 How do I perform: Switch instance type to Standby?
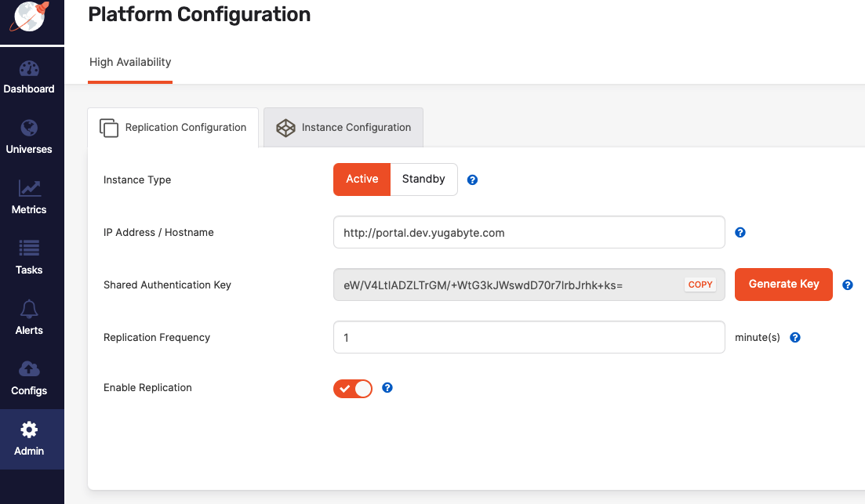point(423,179)
